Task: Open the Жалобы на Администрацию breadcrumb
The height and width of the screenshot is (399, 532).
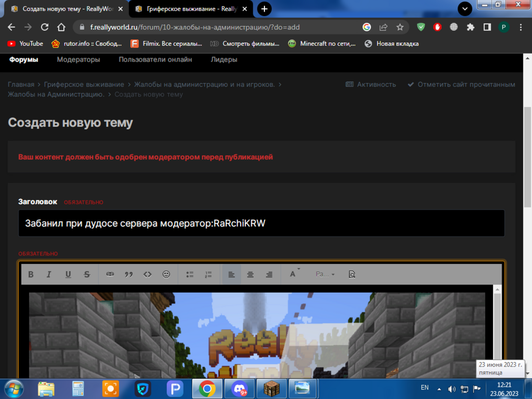Action: (x=56, y=94)
